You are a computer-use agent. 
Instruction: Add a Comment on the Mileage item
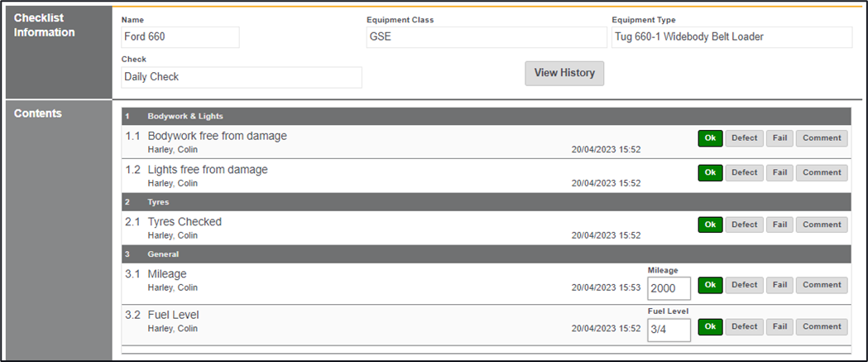pos(821,285)
